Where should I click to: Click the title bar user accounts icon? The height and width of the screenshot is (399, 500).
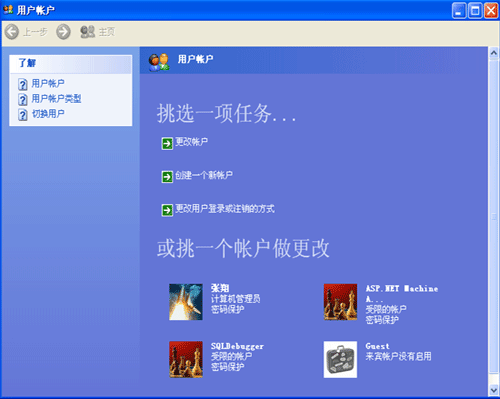[x=8, y=10]
